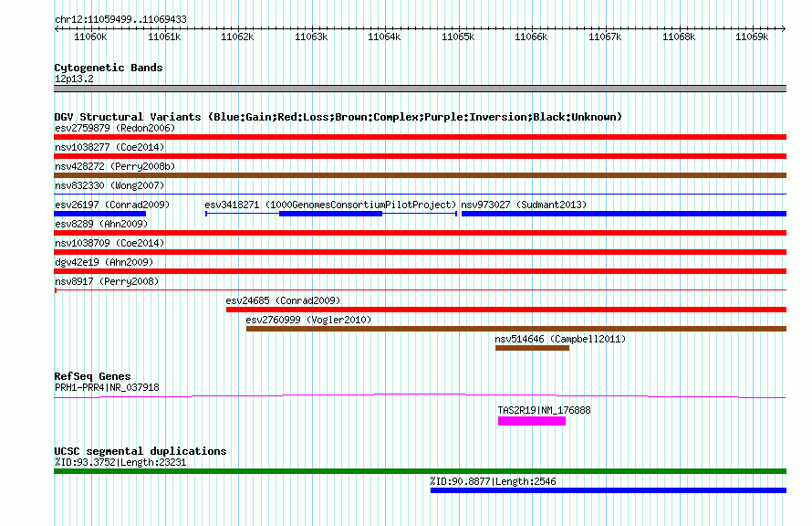
Task: Open the nsv832330 (Wong2007) variant label
Action: tap(109, 185)
